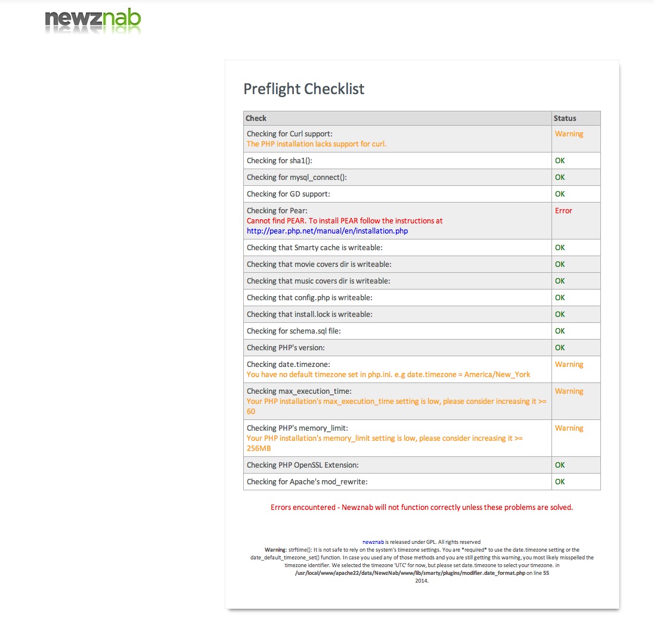Select 'The PHP installation lacks support for curl.'
The width and height of the screenshot is (654, 644).
pos(316,144)
